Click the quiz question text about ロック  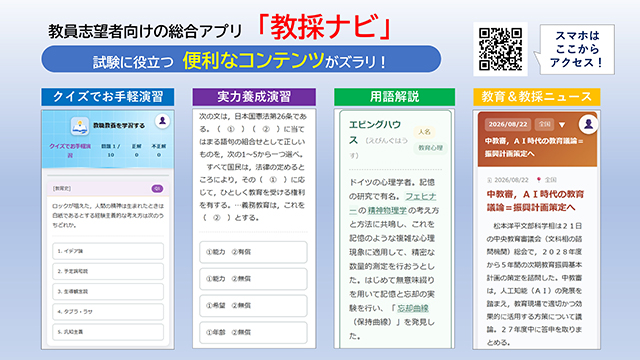108,216
